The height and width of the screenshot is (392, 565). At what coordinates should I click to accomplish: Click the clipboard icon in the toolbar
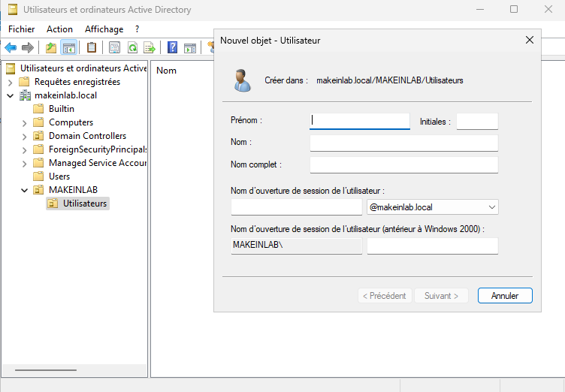(x=92, y=48)
